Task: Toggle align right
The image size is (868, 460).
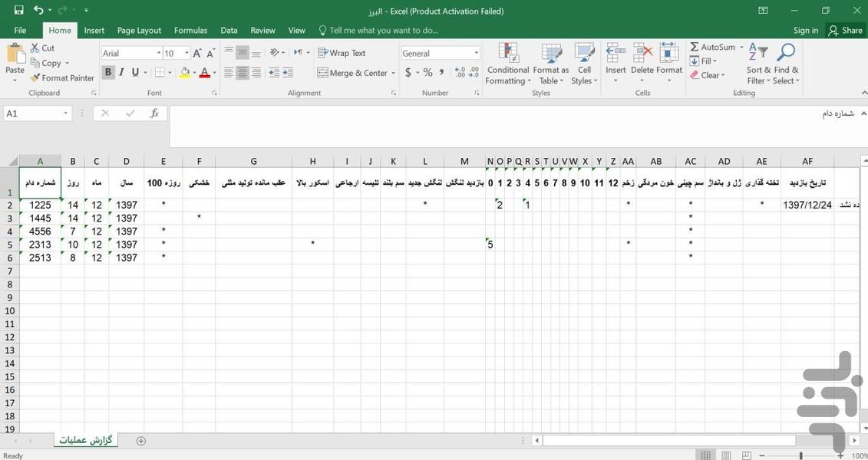Action: pos(256,72)
